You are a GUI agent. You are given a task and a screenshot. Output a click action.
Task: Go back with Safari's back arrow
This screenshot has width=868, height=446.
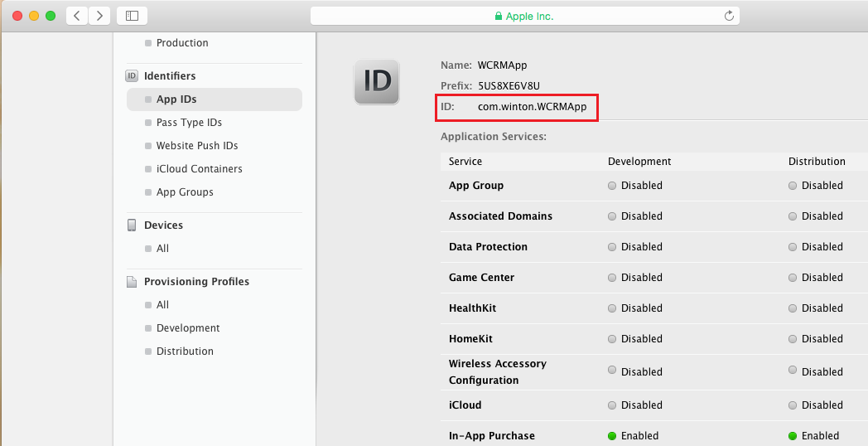point(77,16)
